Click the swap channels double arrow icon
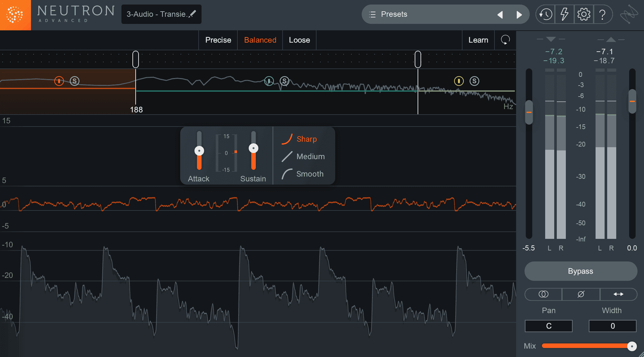Screen dimensions: 644x357 click(x=618, y=294)
